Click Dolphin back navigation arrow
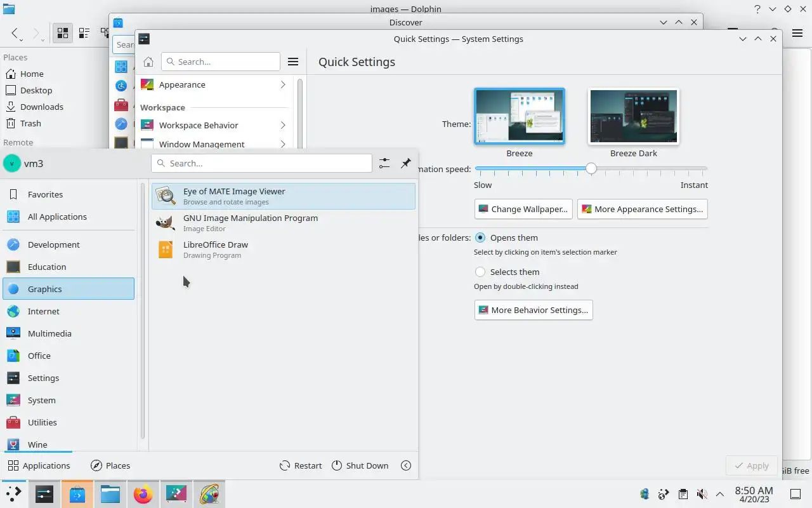 tap(15, 33)
